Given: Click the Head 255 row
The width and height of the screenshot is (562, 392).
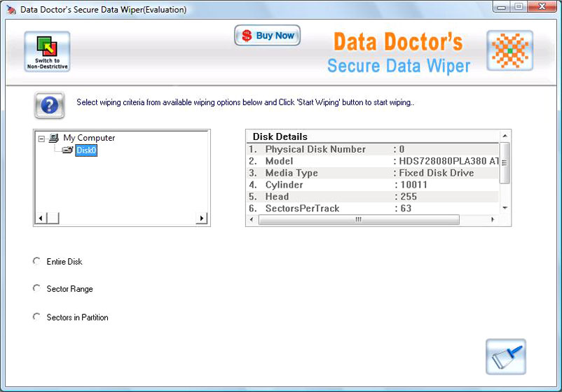Looking at the screenshot, I should (x=373, y=197).
